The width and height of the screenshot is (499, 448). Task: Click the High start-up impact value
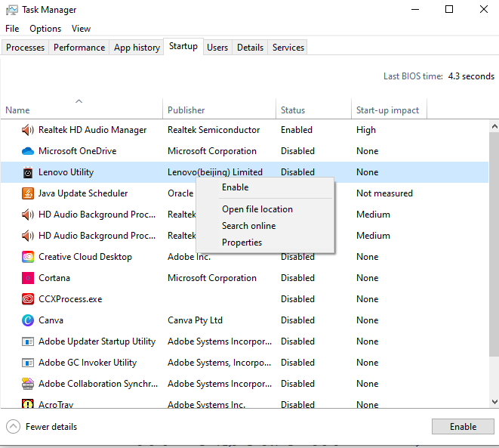pyautogui.click(x=366, y=130)
